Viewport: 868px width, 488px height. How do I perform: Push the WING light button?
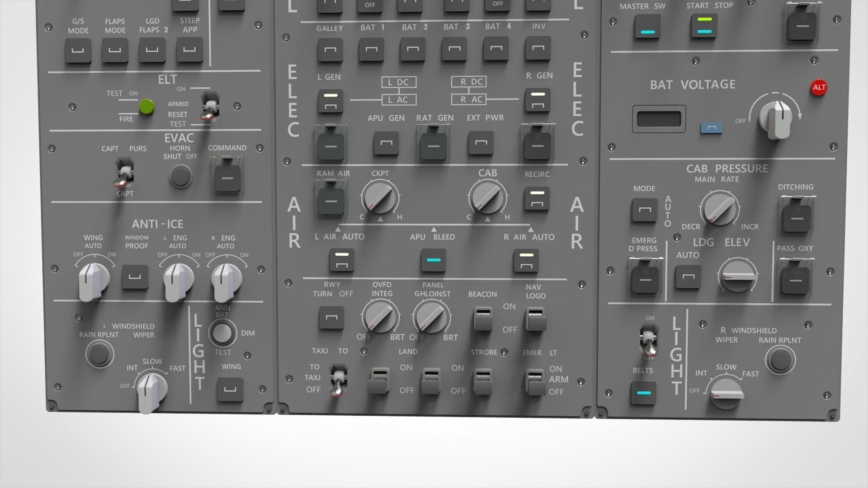(230, 389)
